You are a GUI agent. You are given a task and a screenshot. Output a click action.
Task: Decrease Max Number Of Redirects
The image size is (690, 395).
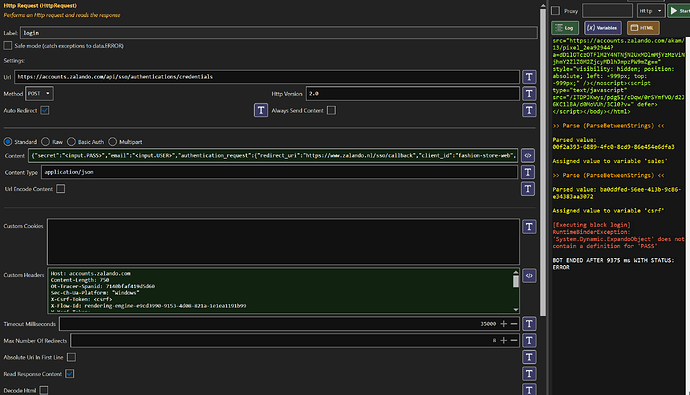[514, 340]
